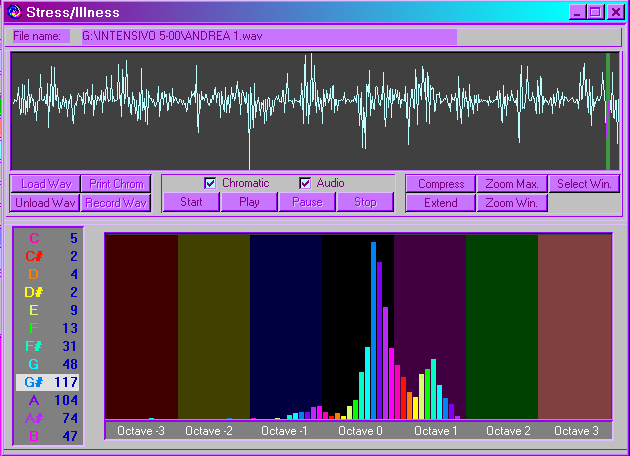The width and height of the screenshot is (630, 456).
Task: Select the G# note row
Action: click(48, 382)
